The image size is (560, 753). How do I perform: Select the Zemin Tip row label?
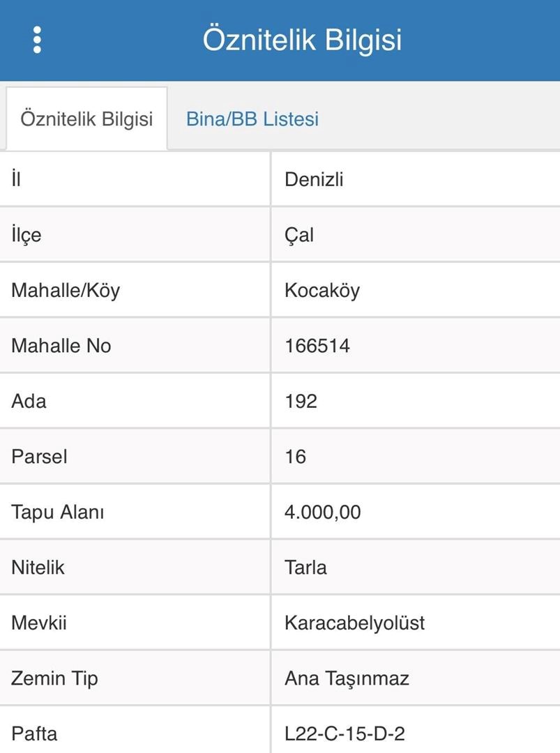(x=55, y=678)
